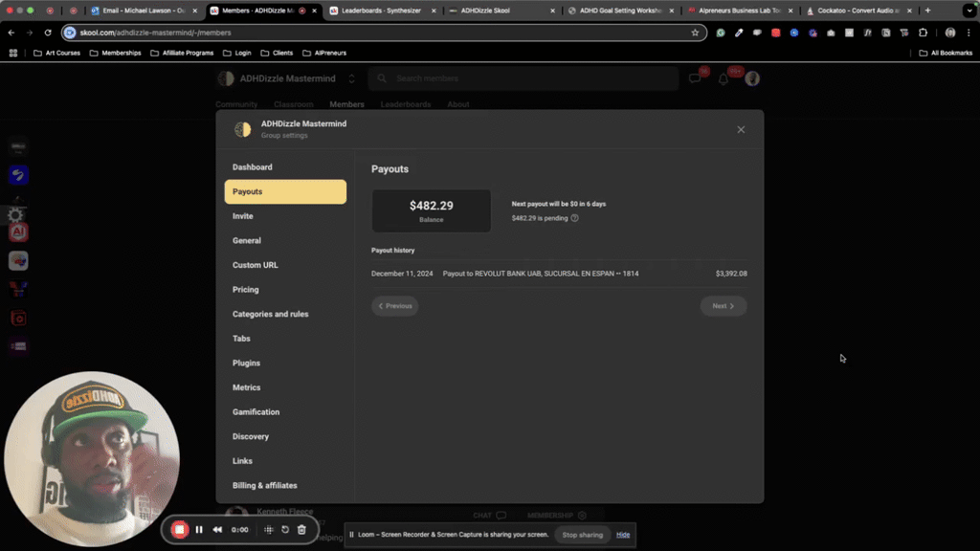Click the Hide link in sharing bar
Image resolution: width=980 pixels, height=551 pixels.
point(623,535)
